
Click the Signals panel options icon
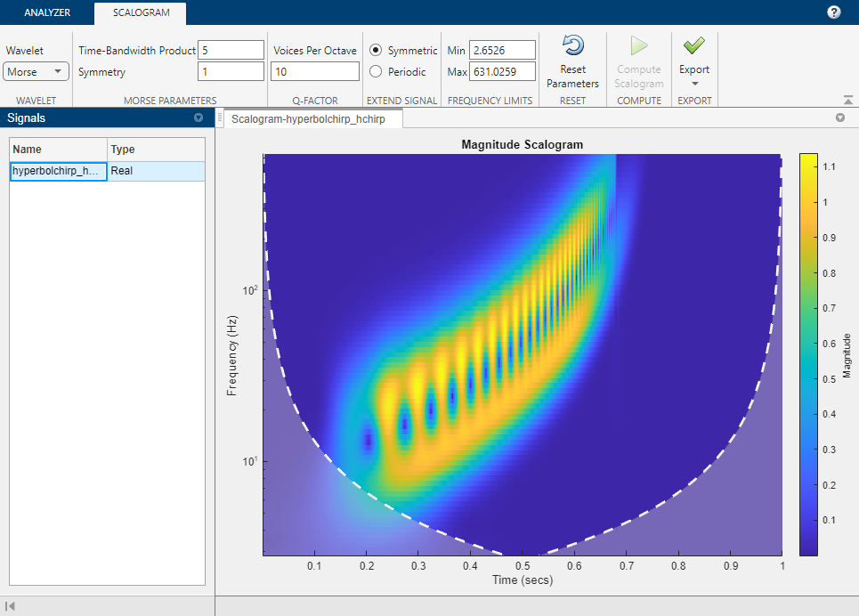[x=199, y=118]
